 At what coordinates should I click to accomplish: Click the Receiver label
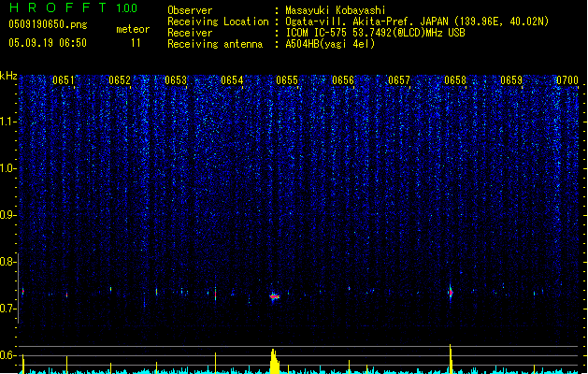coord(190,33)
